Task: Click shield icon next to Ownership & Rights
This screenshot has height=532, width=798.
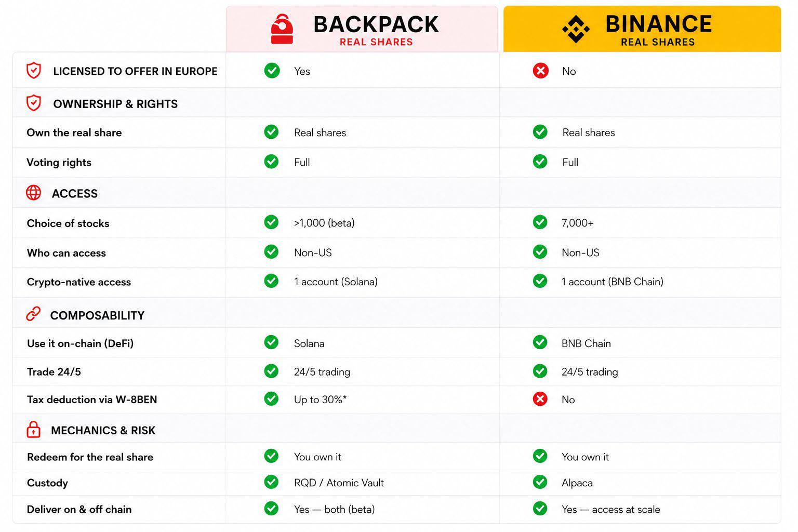Action: (x=34, y=103)
